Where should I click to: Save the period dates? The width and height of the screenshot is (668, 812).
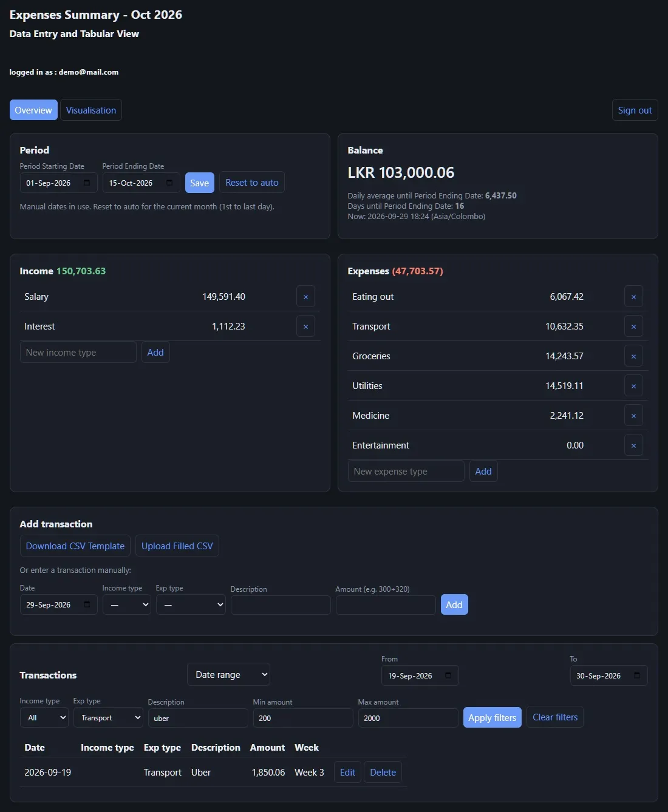pos(199,183)
